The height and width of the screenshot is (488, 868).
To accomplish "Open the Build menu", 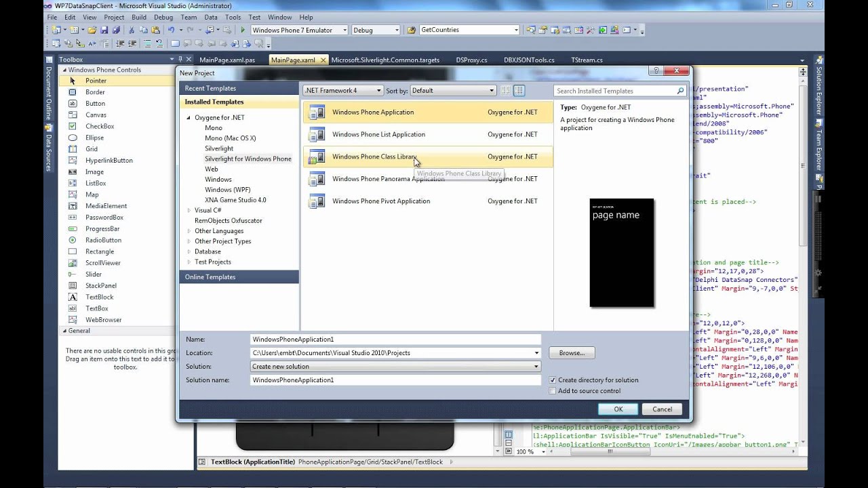I will point(139,17).
